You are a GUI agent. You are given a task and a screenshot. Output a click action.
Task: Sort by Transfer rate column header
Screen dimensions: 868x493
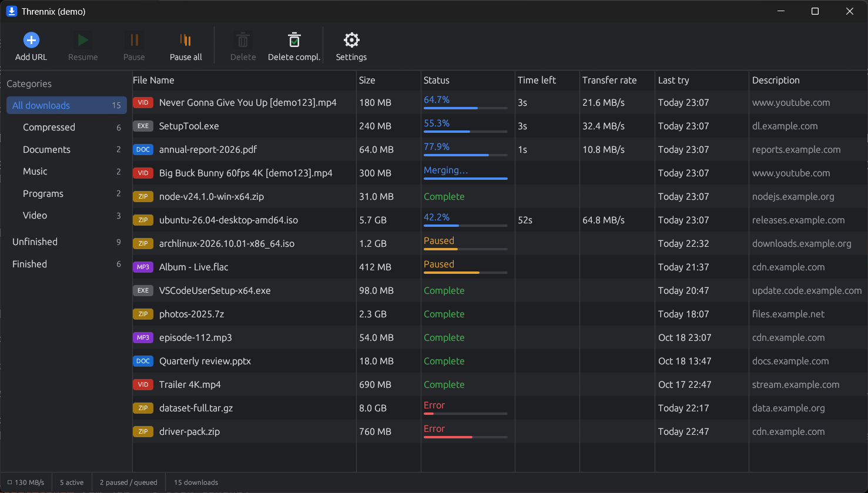coord(618,81)
